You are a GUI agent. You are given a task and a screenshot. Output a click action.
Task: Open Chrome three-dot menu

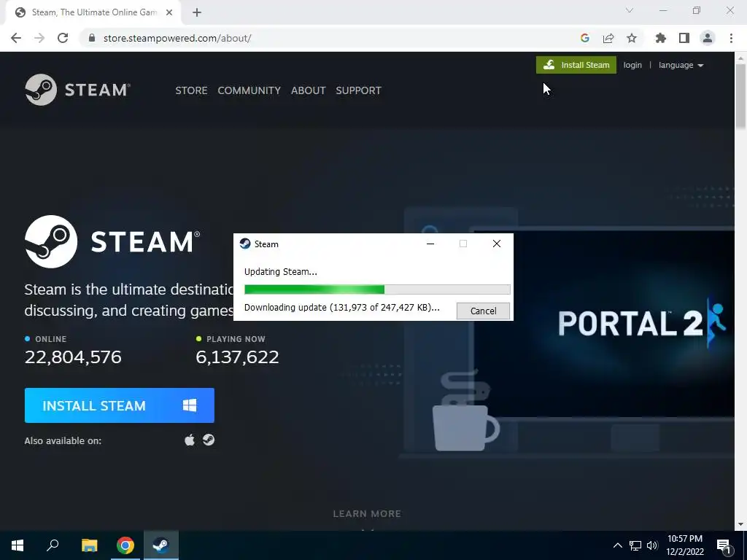pos(731,38)
